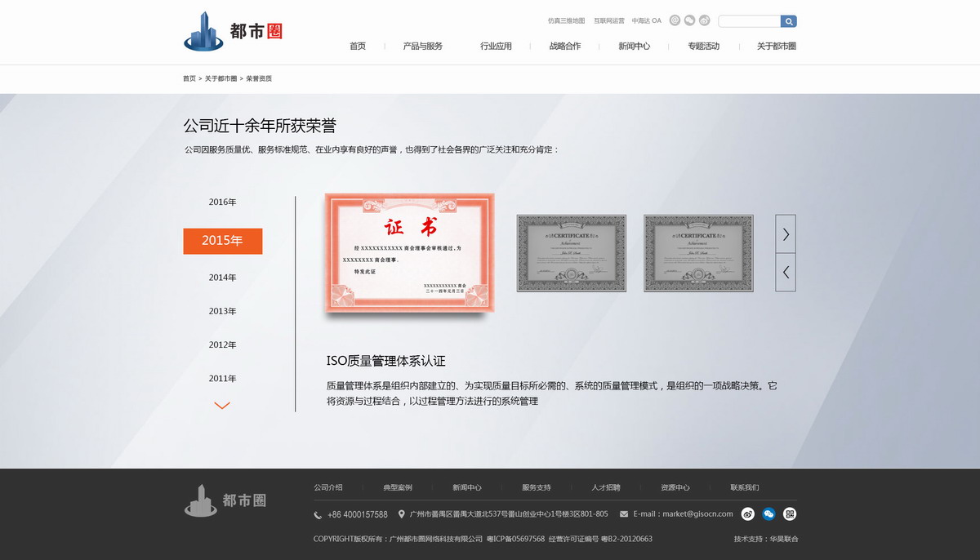Focus the header search input field
This screenshot has width=980, height=560.
[x=749, y=21]
